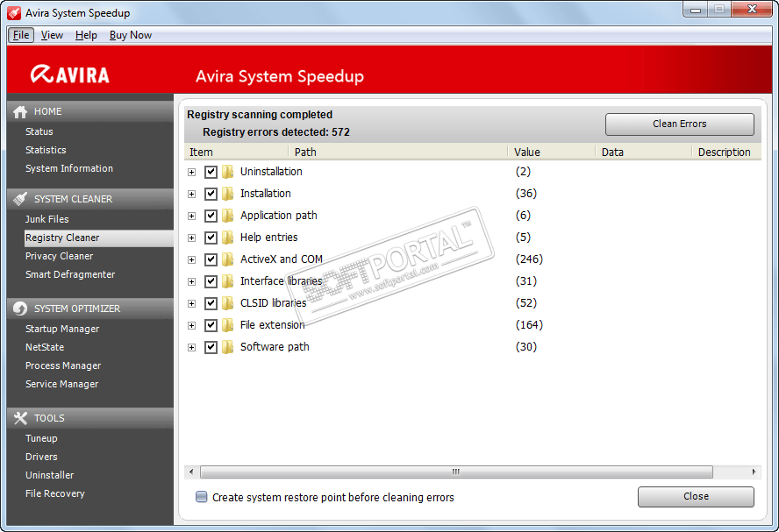Enable create system restore point checkbox
This screenshot has width=779, height=532.
(x=201, y=497)
